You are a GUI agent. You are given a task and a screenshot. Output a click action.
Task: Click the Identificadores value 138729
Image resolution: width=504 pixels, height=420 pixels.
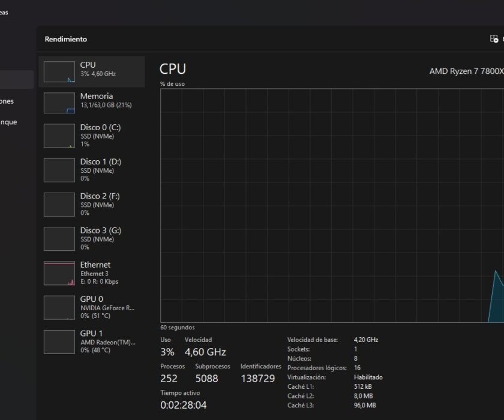[x=258, y=379]
